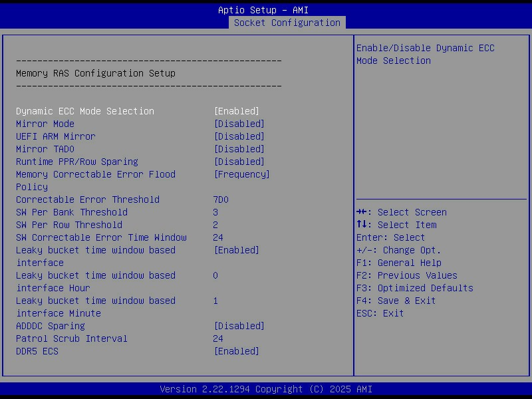Select Memory Correctable Error Flood Policy label

(x=95, y=174)
